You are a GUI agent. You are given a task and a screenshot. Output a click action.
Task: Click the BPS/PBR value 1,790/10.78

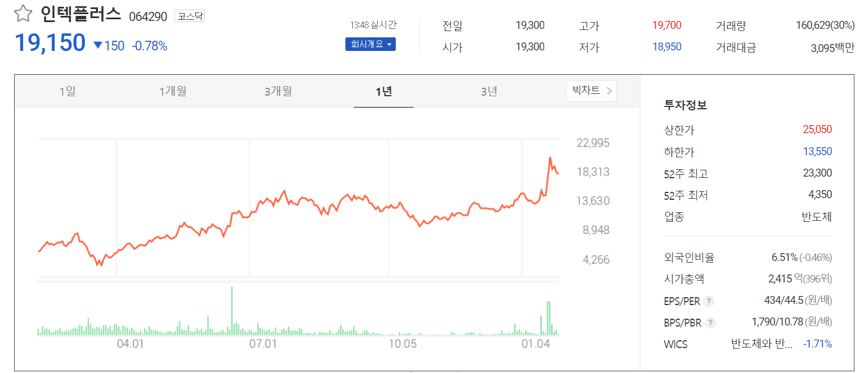coord(777,322)
